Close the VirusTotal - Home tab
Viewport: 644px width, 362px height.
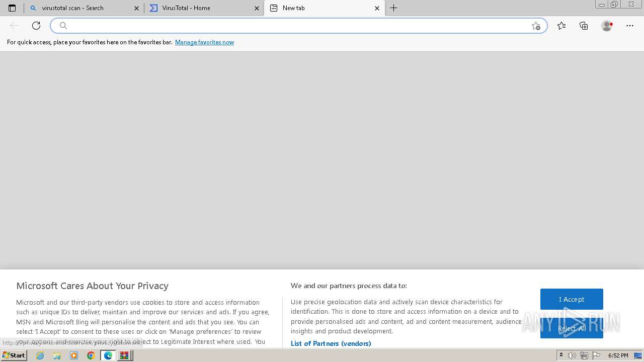coord(257,8)
